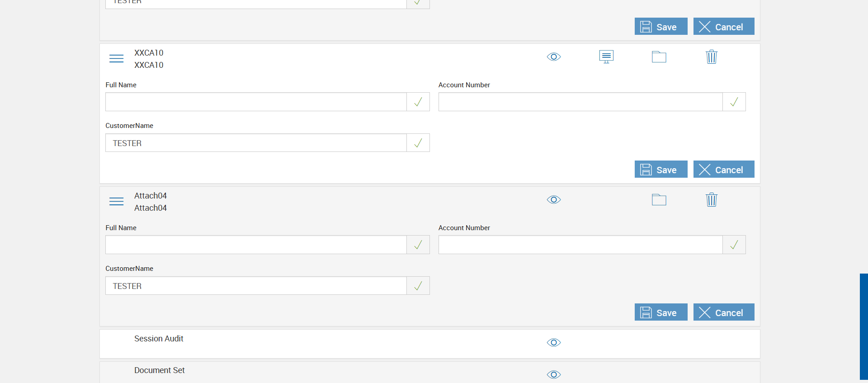Screen dimensions: 868x383
Task: Click the XXCA10 monitor display icon
Action: (x=606, y=57)
